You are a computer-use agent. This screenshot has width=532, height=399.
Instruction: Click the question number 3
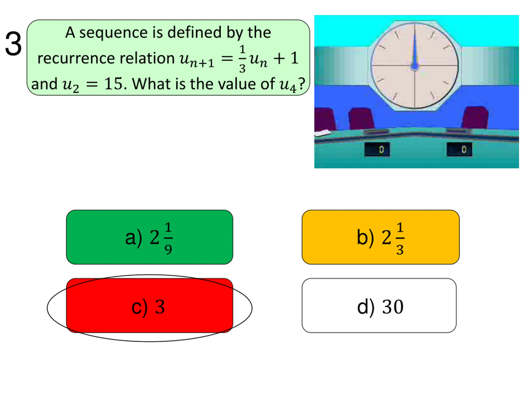point(14,44)
